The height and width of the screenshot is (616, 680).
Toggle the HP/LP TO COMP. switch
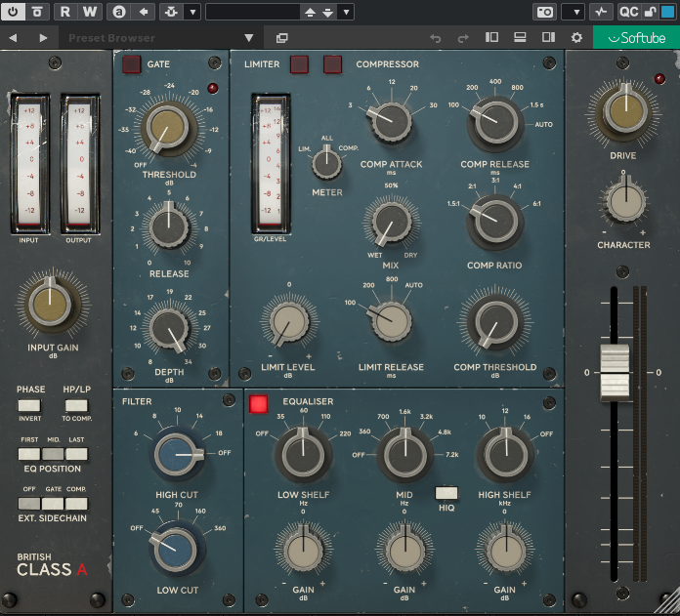click(x=76, y=406)
